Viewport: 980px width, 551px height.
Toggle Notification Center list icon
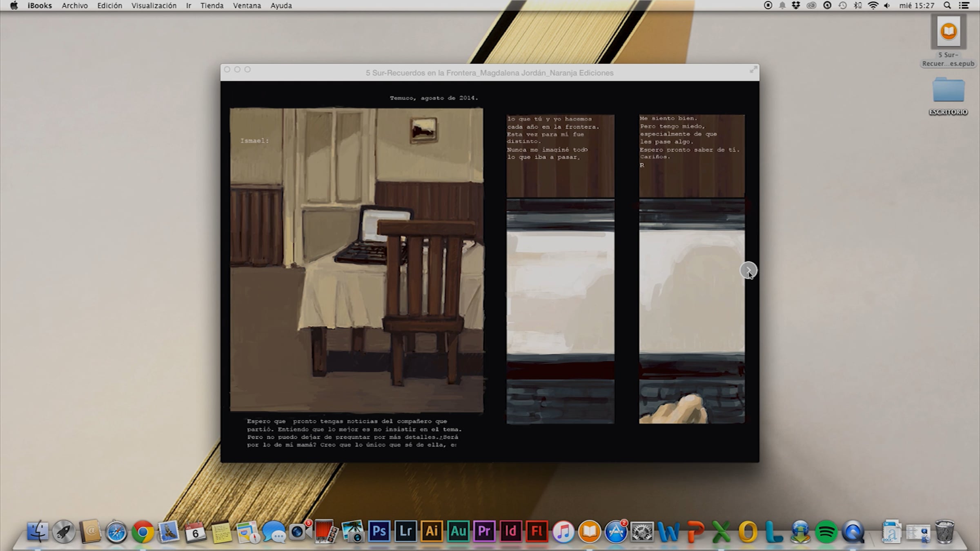964,6
